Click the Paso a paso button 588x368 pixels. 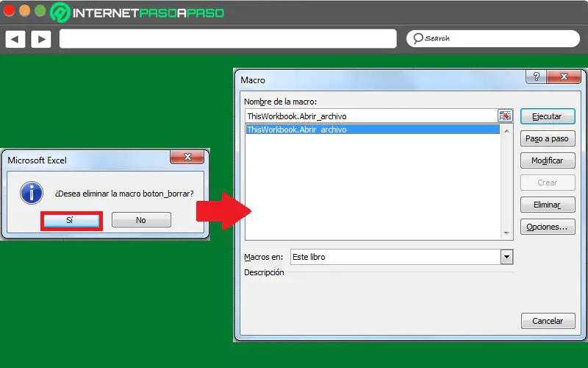coord(548,138)
